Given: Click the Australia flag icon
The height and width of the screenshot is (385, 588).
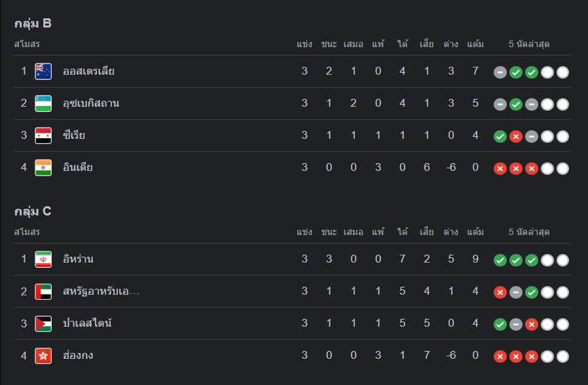Looking at the screenshot, I should point(43,71).
